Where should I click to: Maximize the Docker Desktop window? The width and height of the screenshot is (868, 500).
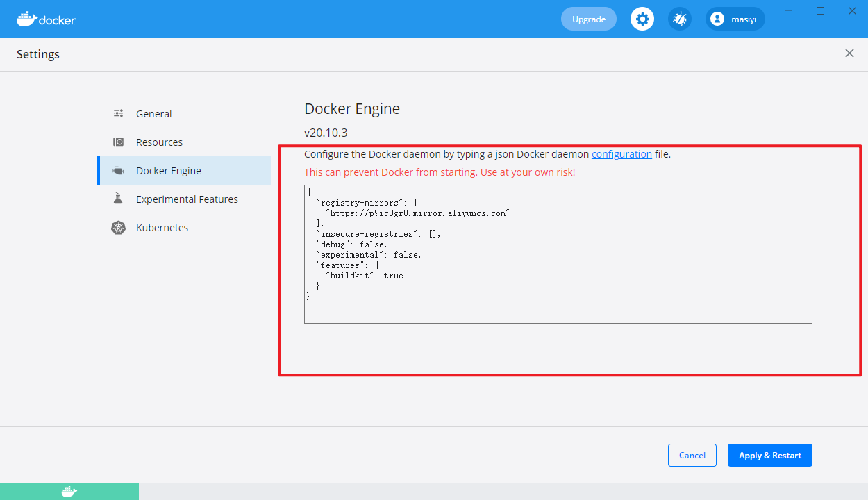tap(820, 10)
